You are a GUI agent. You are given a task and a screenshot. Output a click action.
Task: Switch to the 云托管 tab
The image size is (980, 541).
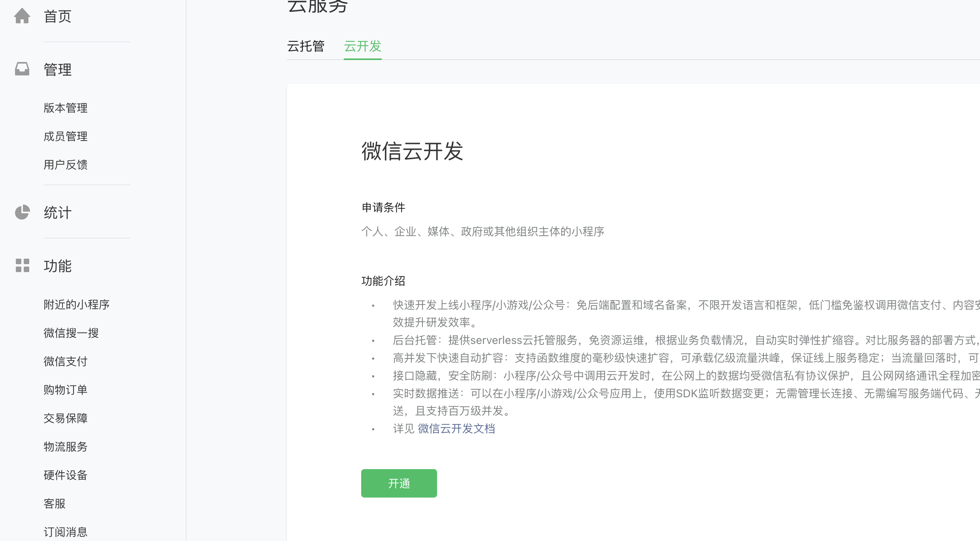(305, 46)
